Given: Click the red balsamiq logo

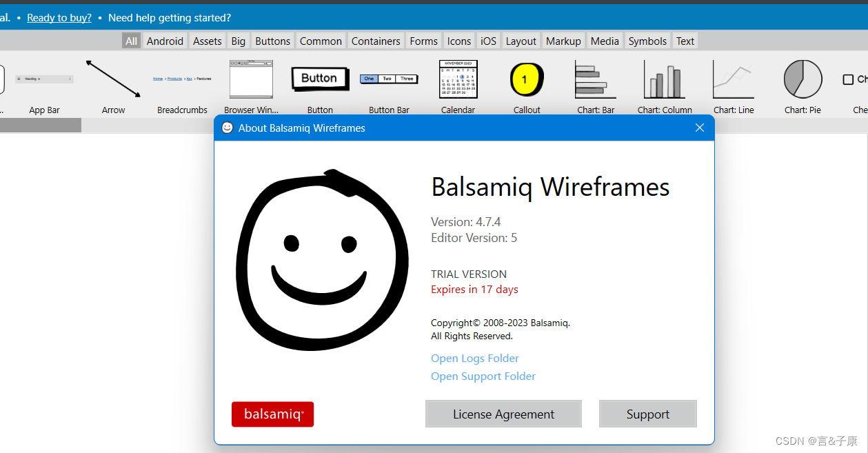Looking at the screenshot, I should tap(272, 414).
